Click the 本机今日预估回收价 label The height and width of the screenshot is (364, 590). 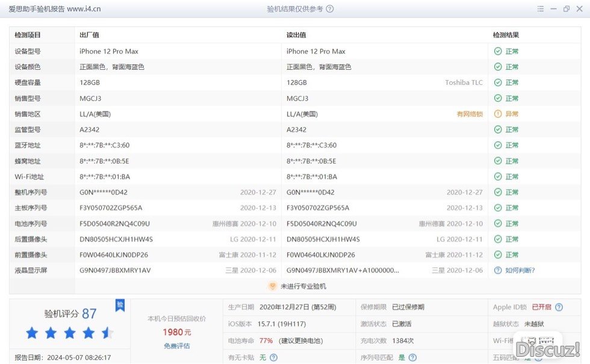(177, 319)
